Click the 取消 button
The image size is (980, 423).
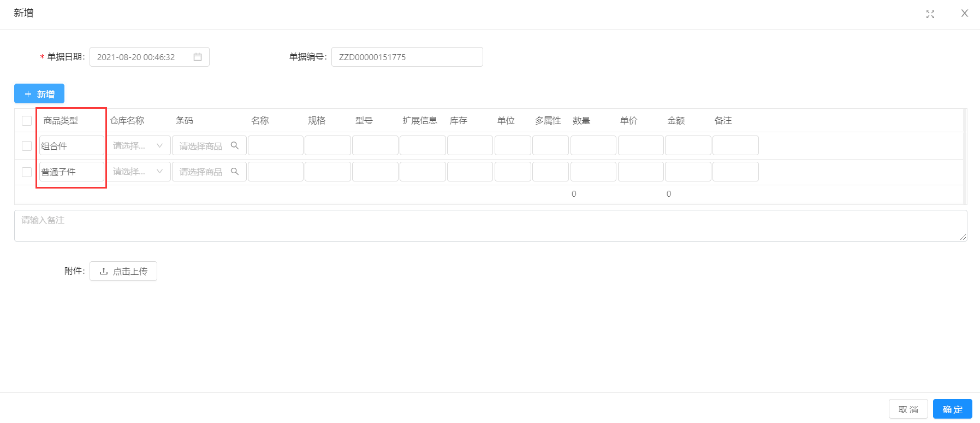(908, 409)
